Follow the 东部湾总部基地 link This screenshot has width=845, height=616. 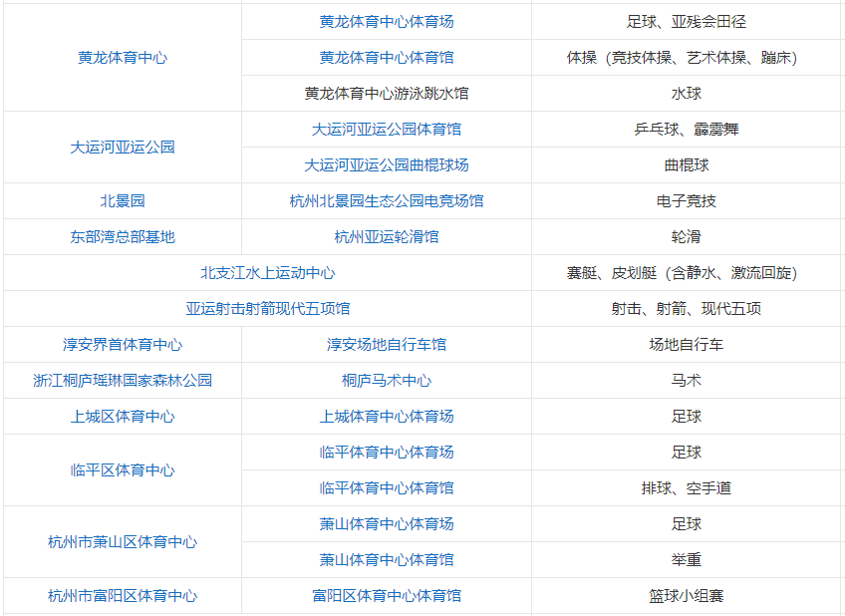pyautogui.click(x=123, y=237)
